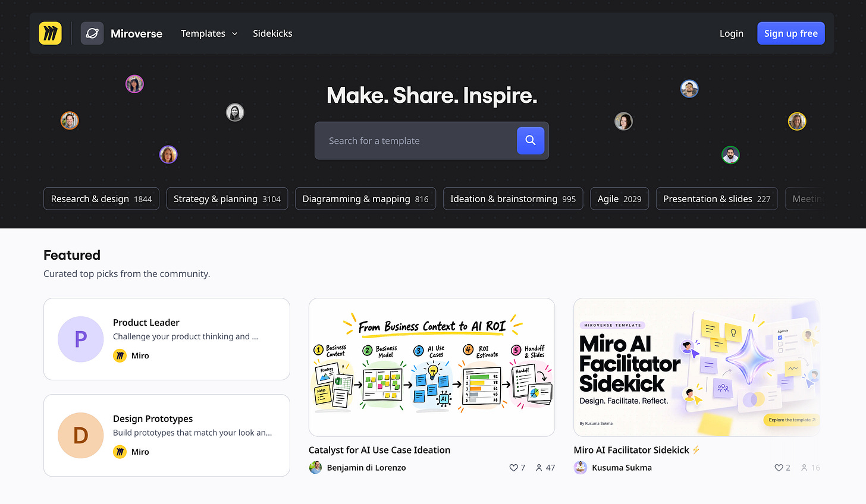Click the floating avatar with yellow border

(x=797, y=121)
